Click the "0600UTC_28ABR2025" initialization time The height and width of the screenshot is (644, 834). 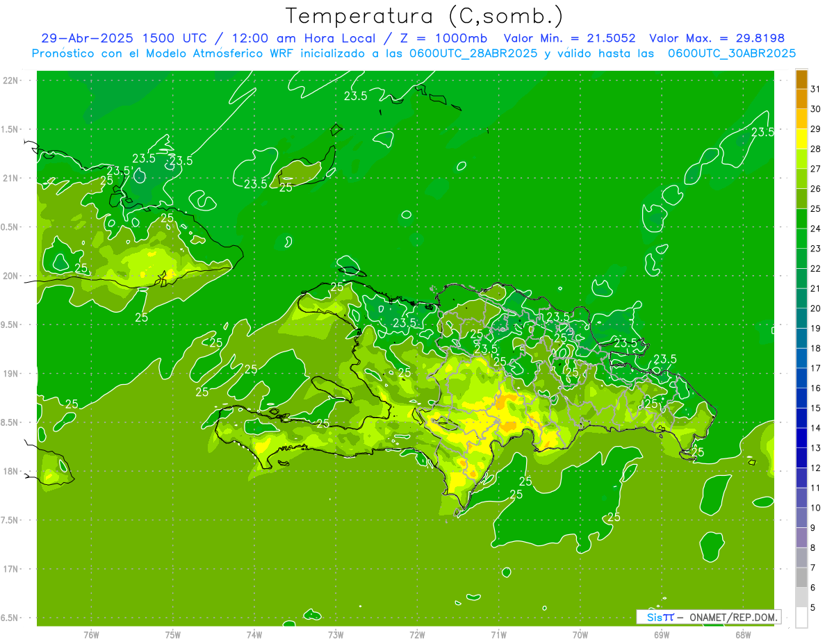point(473,53)
